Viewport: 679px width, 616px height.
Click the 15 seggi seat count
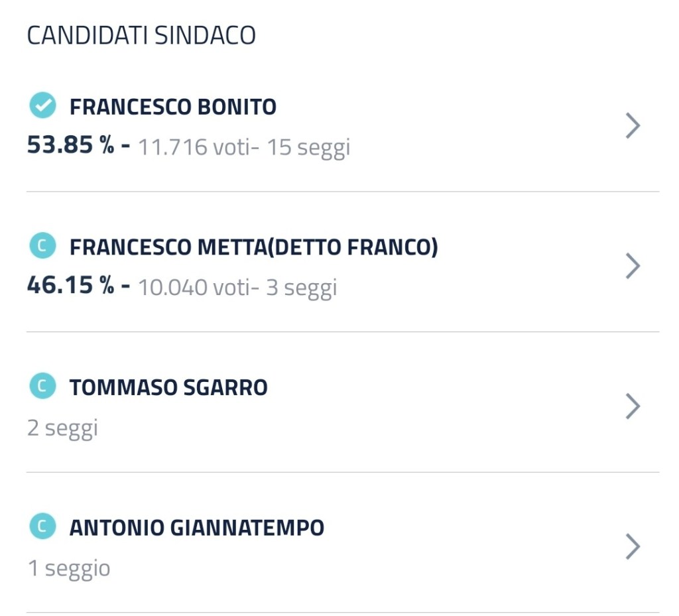click(x=308, y=147)
